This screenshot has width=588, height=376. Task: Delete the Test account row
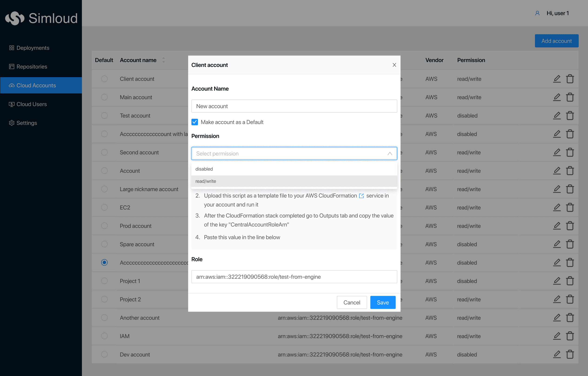(570, 115)
